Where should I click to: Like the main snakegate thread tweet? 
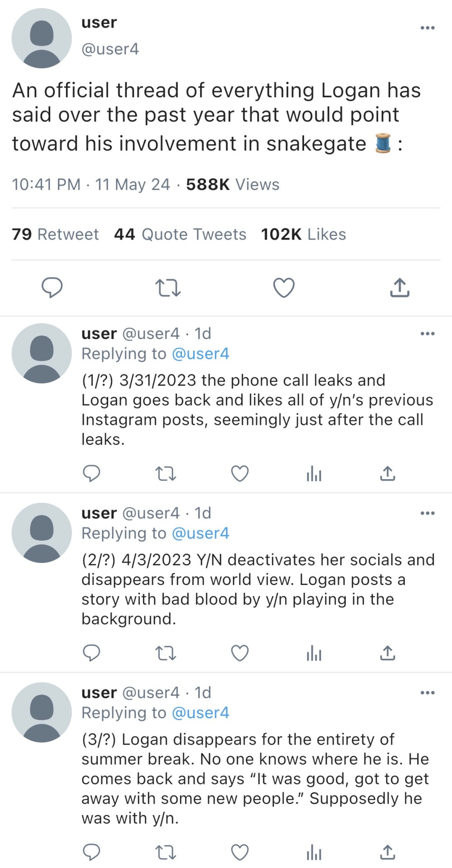pyautogui.click(x=284, y=288)
